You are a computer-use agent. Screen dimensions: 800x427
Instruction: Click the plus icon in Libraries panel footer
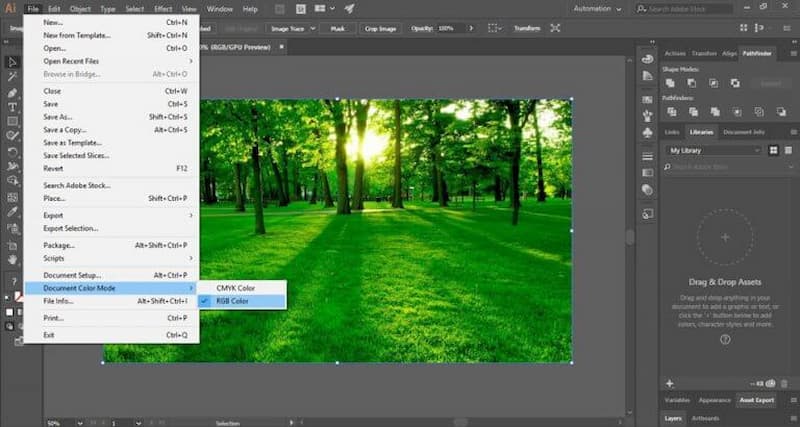point(670,383)
